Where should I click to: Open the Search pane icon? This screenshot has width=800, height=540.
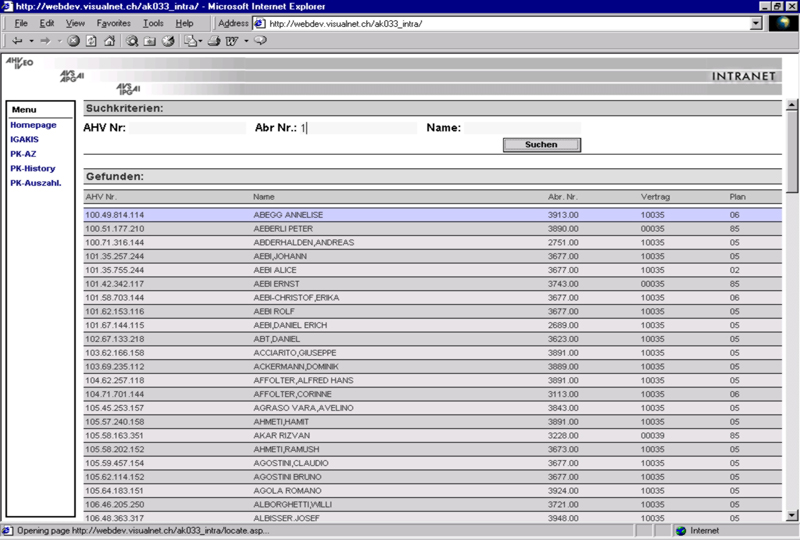click(x=132, y=41)
